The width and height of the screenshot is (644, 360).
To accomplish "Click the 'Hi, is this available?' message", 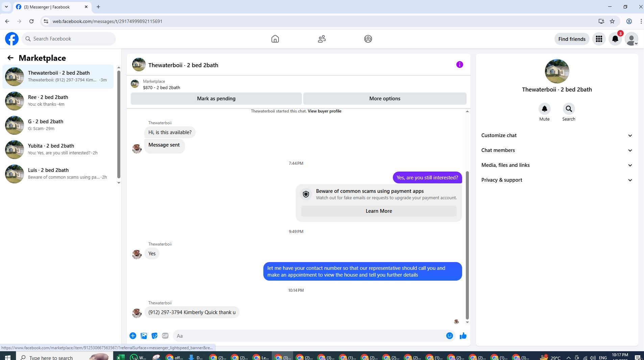I will click(170, 132).
